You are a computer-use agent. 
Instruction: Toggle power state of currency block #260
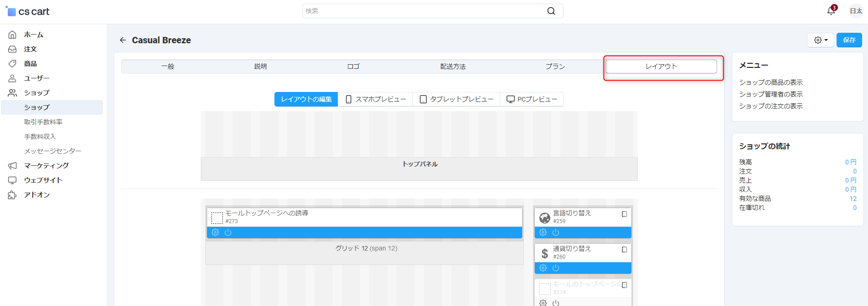[556, 268]
